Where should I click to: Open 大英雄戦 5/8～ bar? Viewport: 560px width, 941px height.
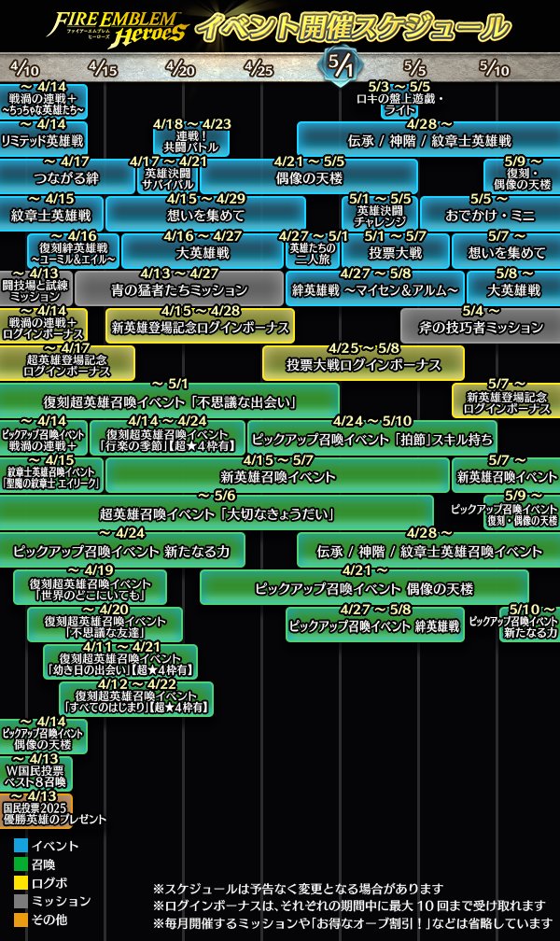coord(514,289)
